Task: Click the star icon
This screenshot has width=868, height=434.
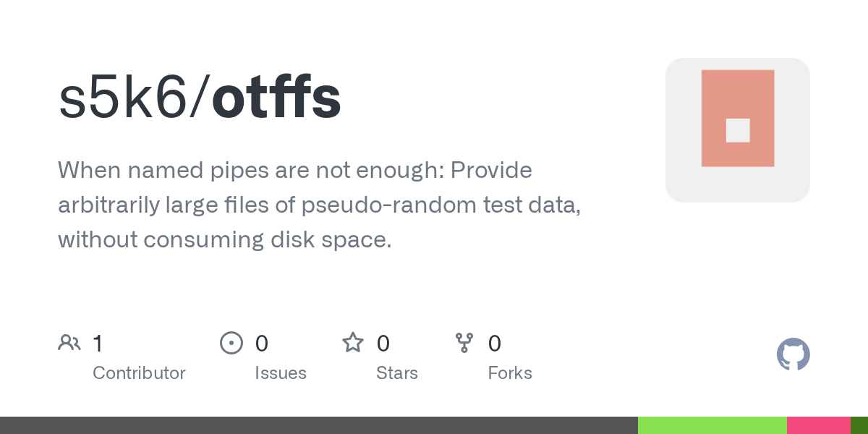Action: (x=353, y=343)
